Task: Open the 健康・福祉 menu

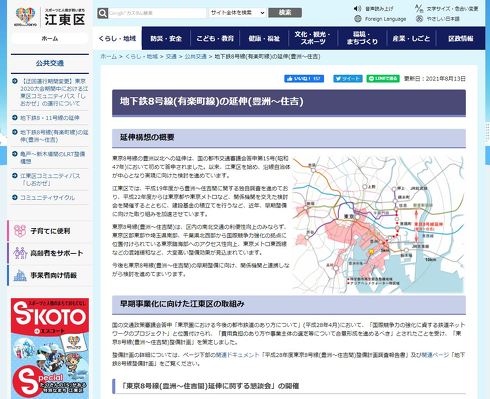Action: click(x=264, y=38)
